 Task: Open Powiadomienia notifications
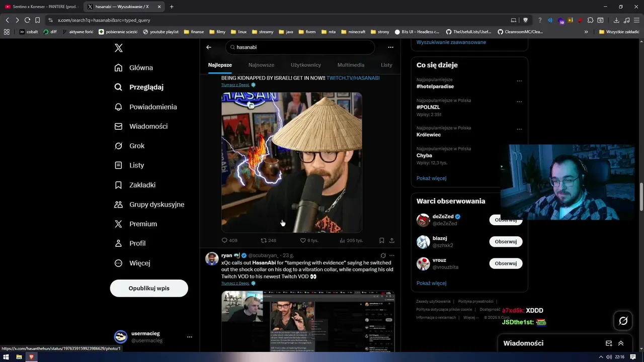pyautogui.click(x=145, y=107)
